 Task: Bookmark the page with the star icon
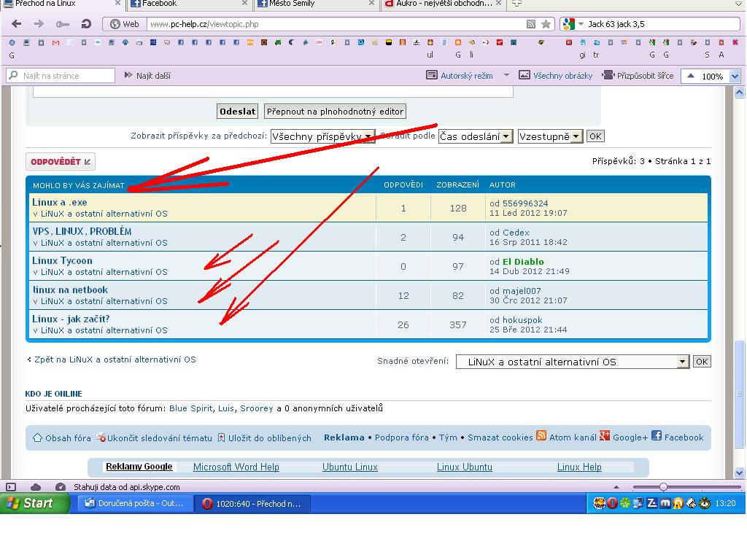[x=546, y=24]
